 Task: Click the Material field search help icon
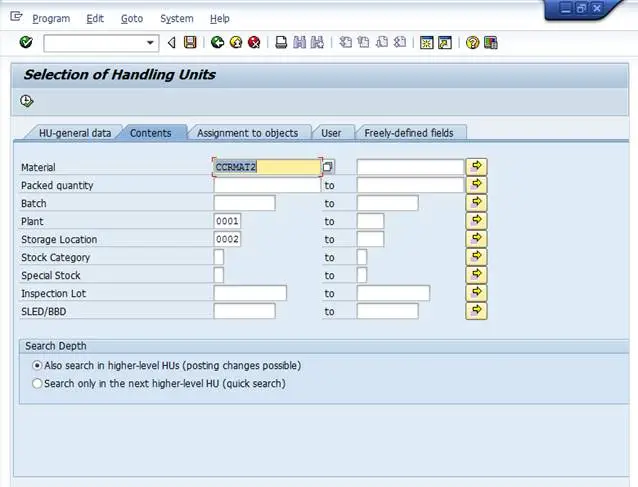[328, 167]
